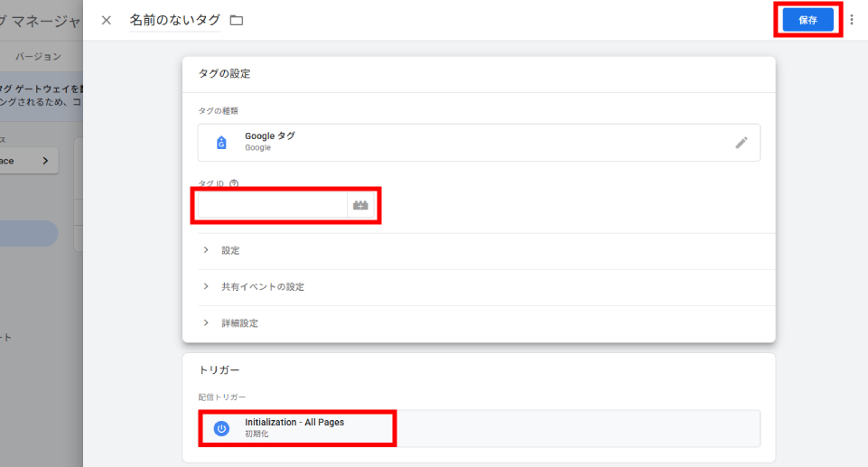Click the blue Initialization trigger power icon

[221, 428]
